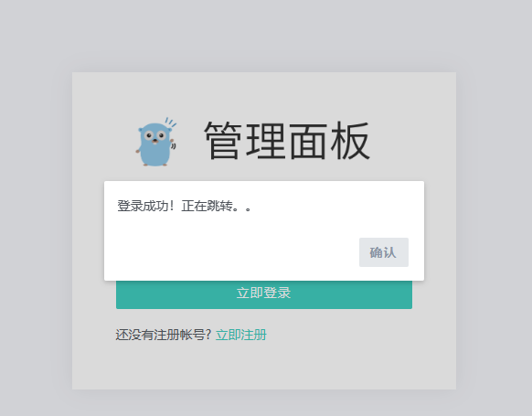Click the dimmed backdrop outside the login card

coord(34,204)
